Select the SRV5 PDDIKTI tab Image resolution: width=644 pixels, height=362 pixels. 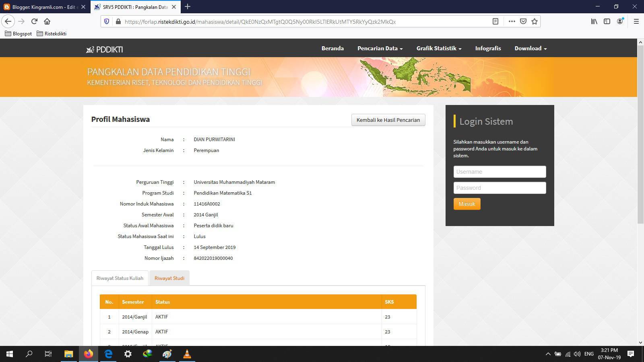(136, 7)
